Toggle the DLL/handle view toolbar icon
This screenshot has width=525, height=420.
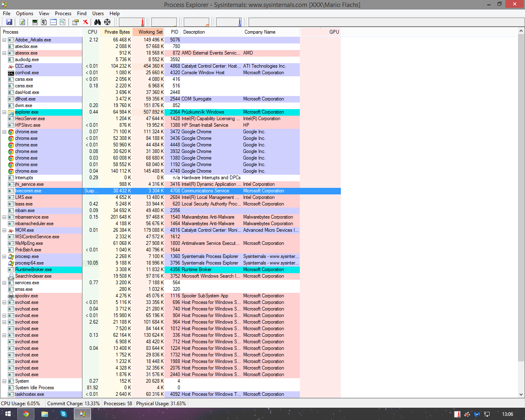click(x=63, y=22)
